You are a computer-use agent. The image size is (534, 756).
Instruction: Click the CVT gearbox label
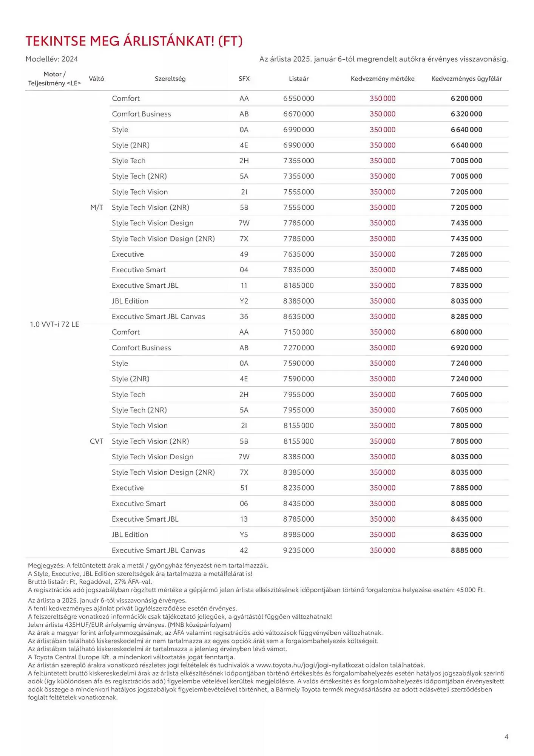tap(96, 441)
